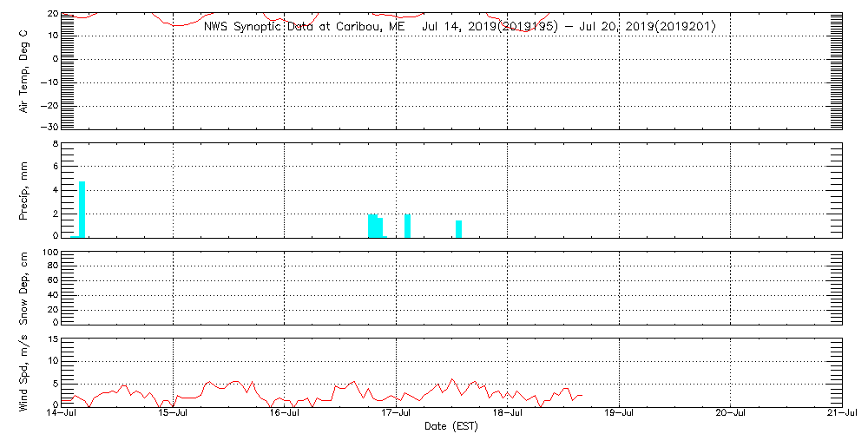Image resolution: width=868 pixels, height=434 pixels.
Task: Select the 17-Jul date tick label
Action: pos(397,414)
